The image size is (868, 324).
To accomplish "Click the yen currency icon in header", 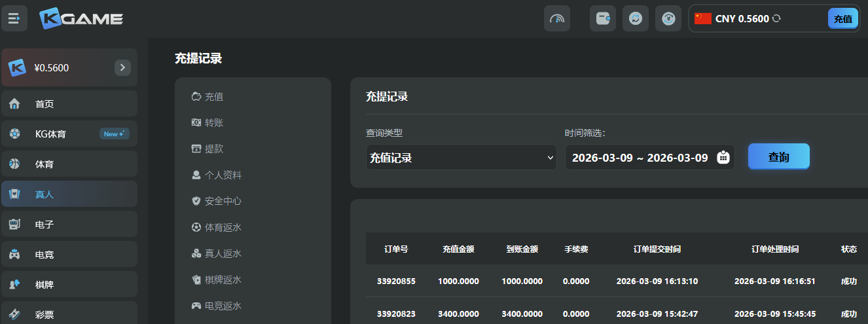I will point(668,18).
